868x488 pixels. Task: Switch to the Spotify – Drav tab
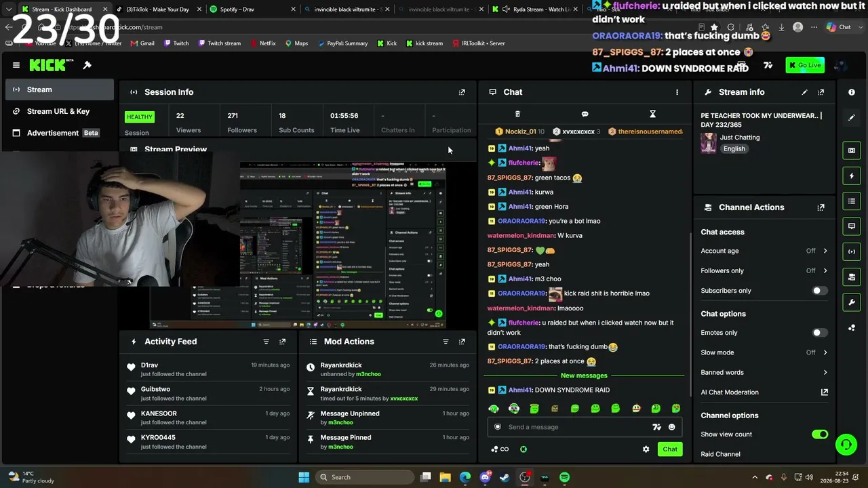[x=252, y=9]
